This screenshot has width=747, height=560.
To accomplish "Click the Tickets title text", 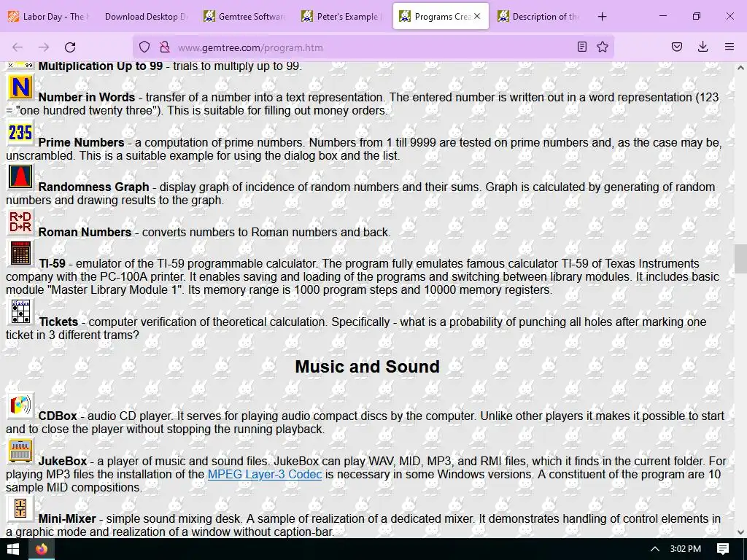I will (x=58, y=322).
